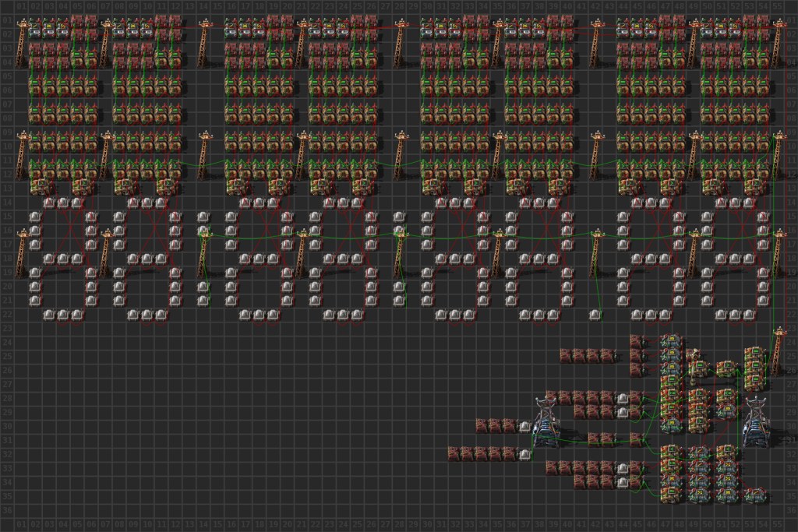The height and width of the screenshot is (532, 798).
Task: Select leftmost constant combinator in row 25
Action: click(566, 355)
